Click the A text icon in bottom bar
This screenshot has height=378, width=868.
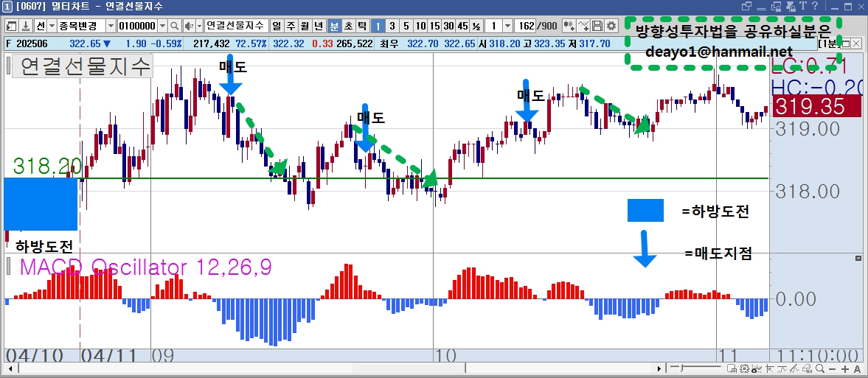[858, 369]
